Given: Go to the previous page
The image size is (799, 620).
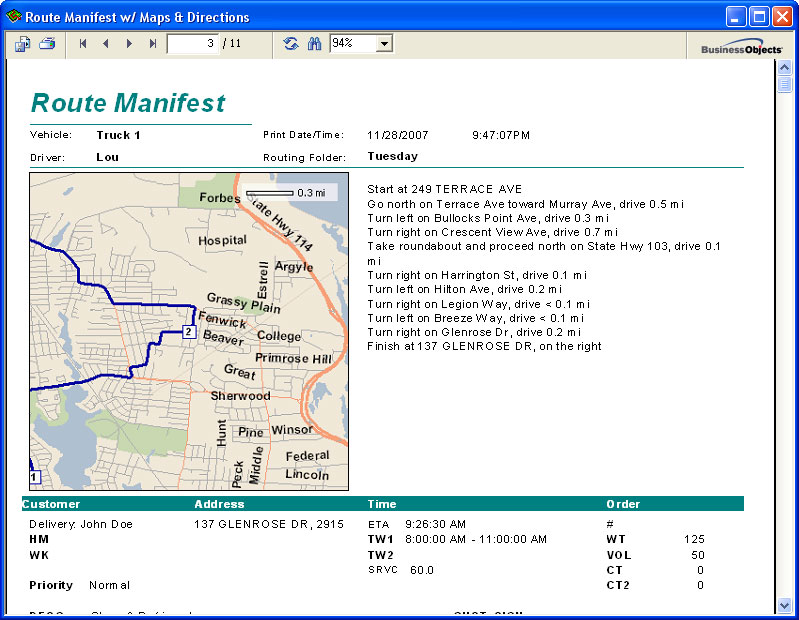Looking at the screenshot, I should click(105, 44).
